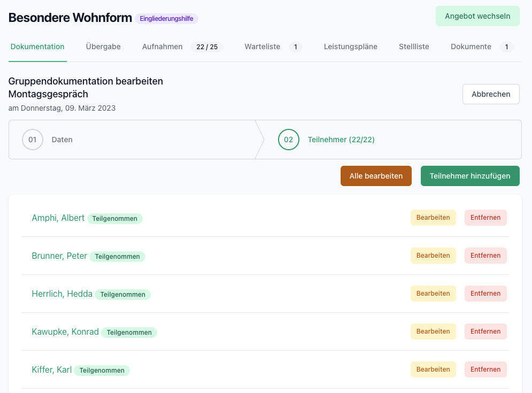Remove Amphi, Albert from participants
The height and width of the screenshot is (393, 532).
click(485, 218)
